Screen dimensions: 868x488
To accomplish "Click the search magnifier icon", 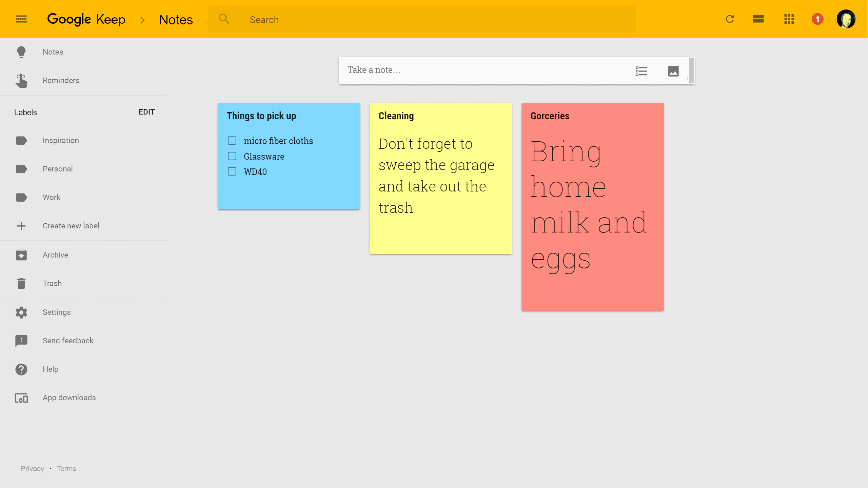I will [x=224, y=19].
